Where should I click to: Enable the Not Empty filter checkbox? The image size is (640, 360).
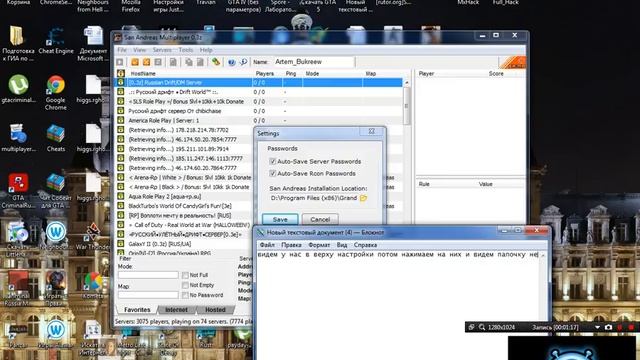[185, 285]
